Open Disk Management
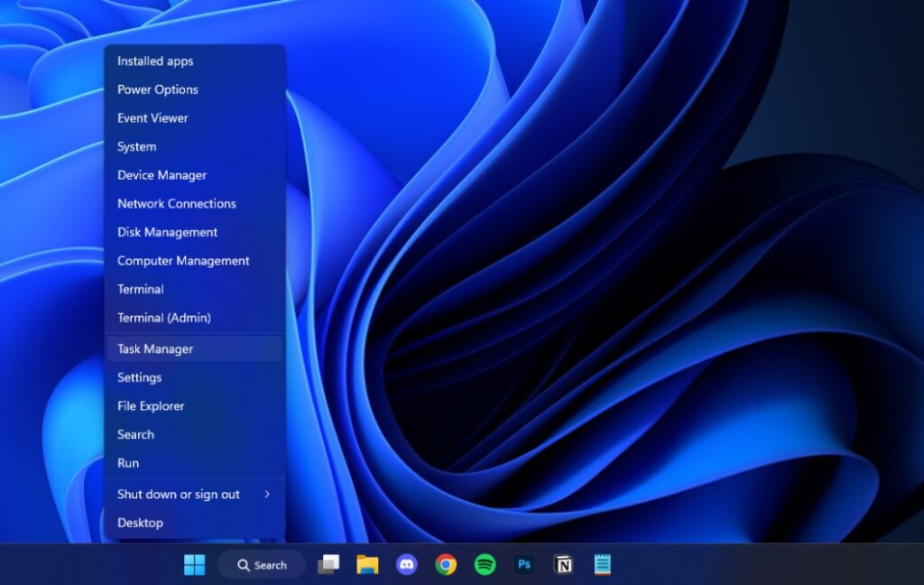Screen dimensions: 924x585 click(x=195, y=232)
